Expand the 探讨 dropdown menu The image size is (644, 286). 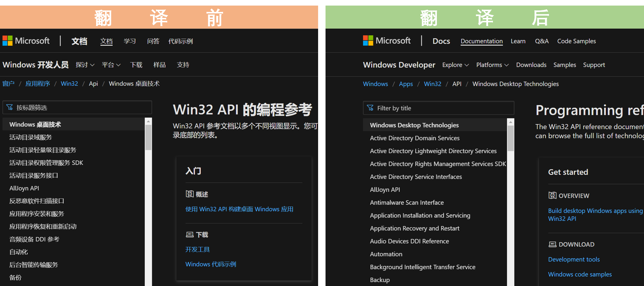85,65
